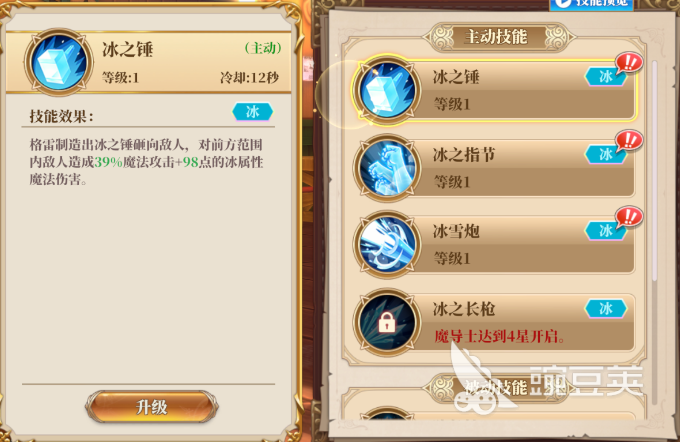This screenshot has width=680, height=442.
Task: Open the 技能预览 skill preview button
Action: pos(592,4)
